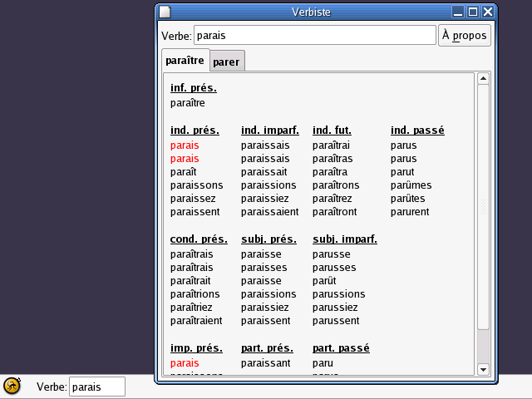Click the ind. fut. heading
This screenshot has width=532, height=399.
point(332,131)
